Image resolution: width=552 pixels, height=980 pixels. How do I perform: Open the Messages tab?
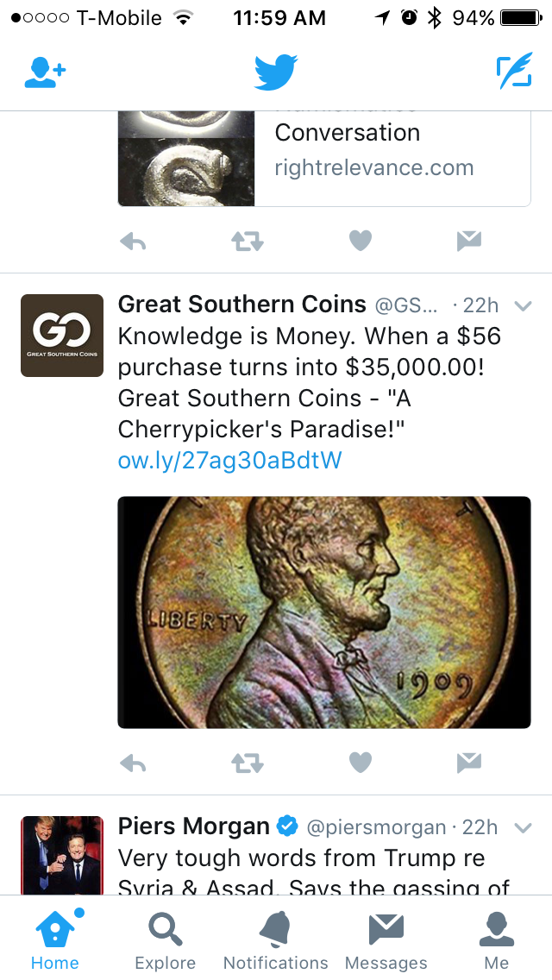[386, 940]
